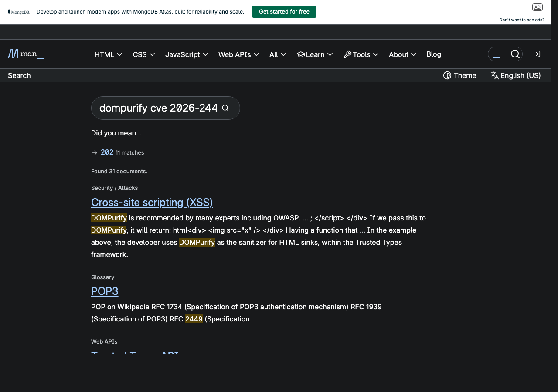558x392 pixels.
Task: Click inside the dompurify search input field
Action: pos(157,108)
